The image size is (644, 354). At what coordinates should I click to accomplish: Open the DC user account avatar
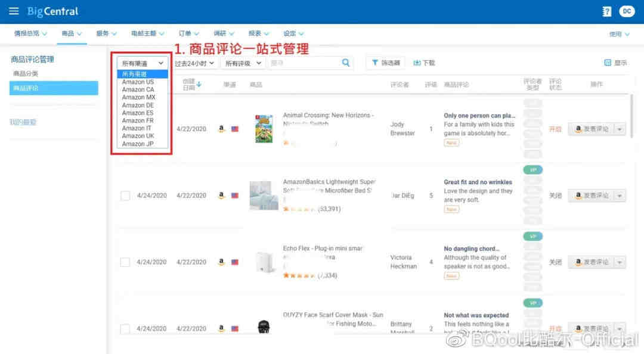pos(627,11)
